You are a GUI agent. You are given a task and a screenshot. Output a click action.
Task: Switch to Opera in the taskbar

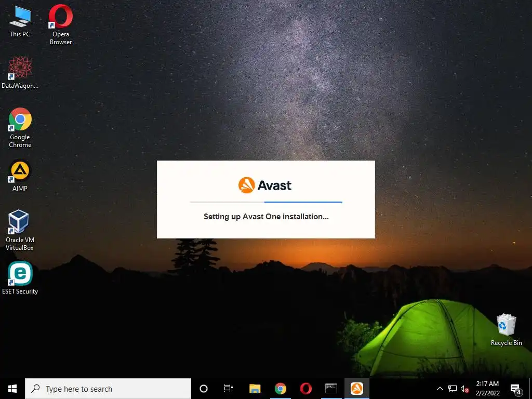pyautogui.click(x=305, y=389)
